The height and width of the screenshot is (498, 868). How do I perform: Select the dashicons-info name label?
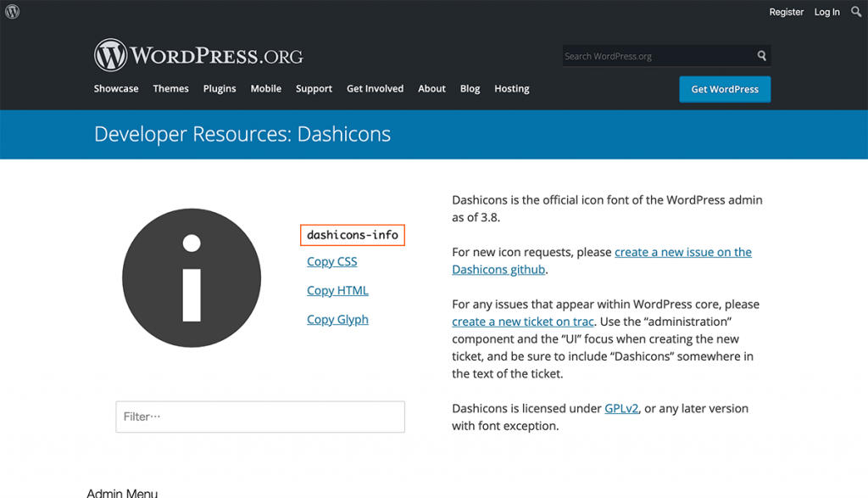352,235
